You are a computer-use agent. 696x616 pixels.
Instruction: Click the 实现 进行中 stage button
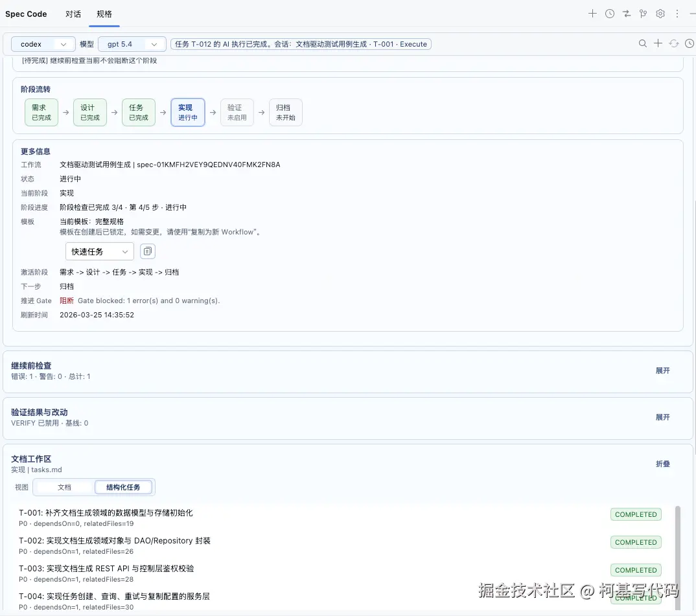tap(187, 111)
